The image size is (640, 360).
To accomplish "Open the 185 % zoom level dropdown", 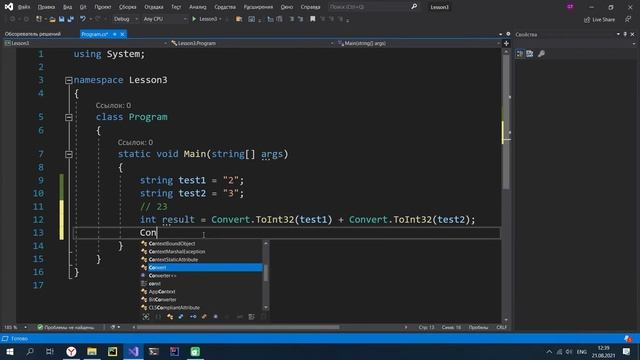I will pos(15,327).
